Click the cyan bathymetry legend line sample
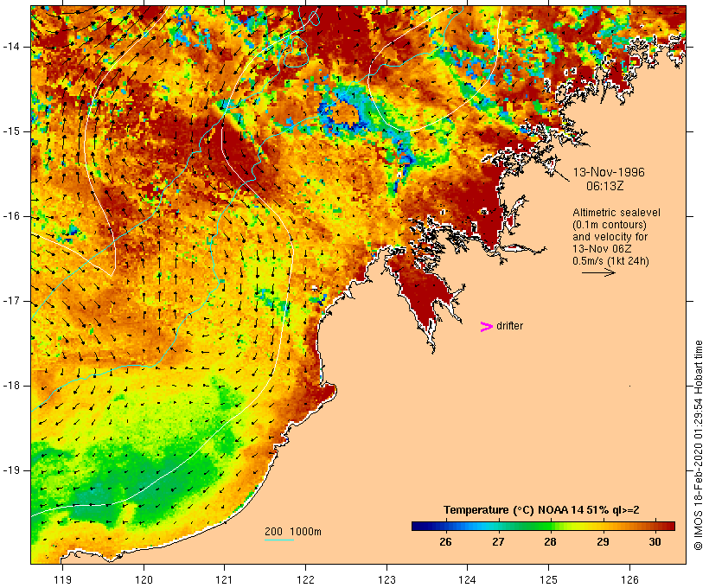This screenshot has width=709, height=588. [x=279, y=540]
